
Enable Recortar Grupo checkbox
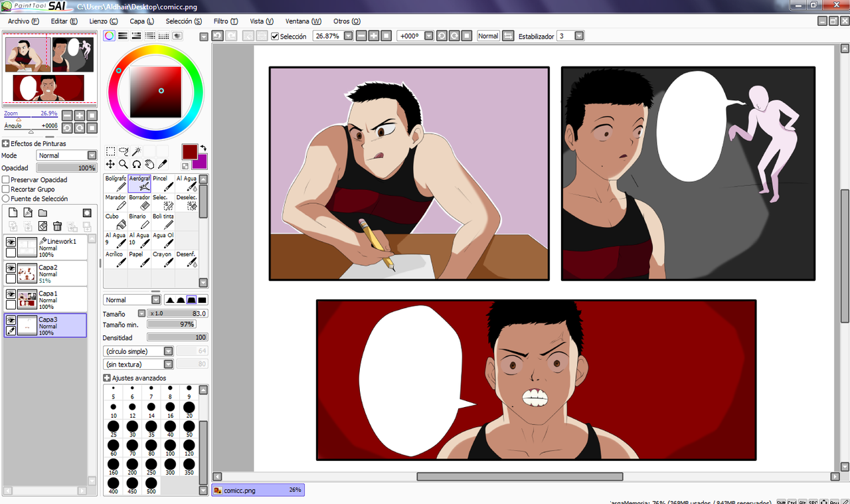pos(6,189)
